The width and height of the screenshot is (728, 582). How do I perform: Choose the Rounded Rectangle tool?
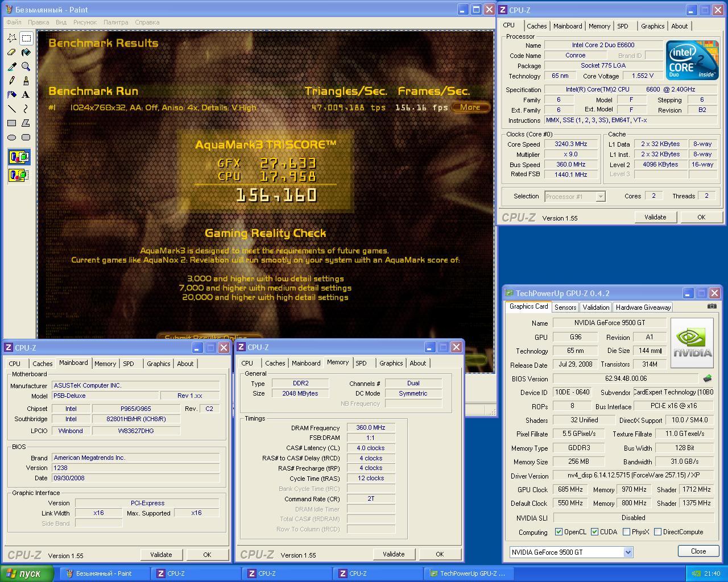click(x=26, y=137)
